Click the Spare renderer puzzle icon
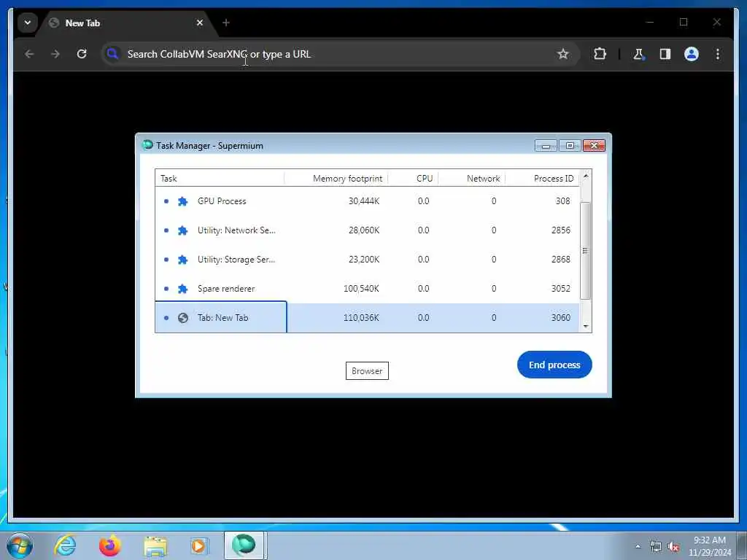 pos(182,289)
